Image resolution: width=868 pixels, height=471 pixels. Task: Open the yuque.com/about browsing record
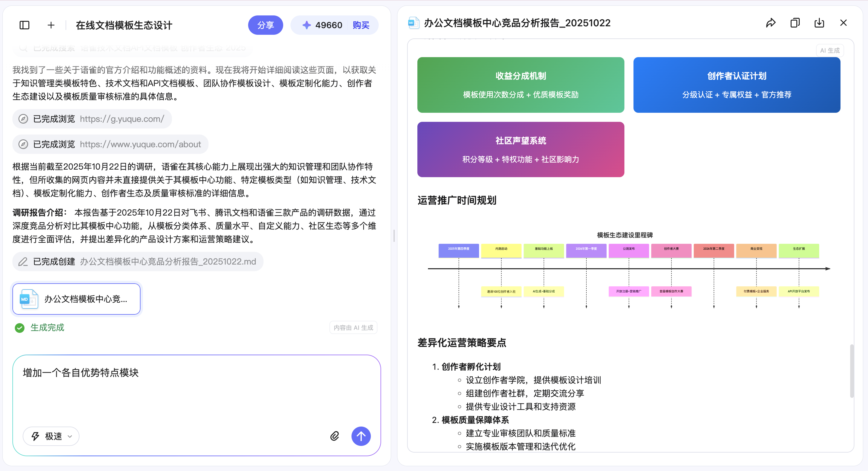110,144
